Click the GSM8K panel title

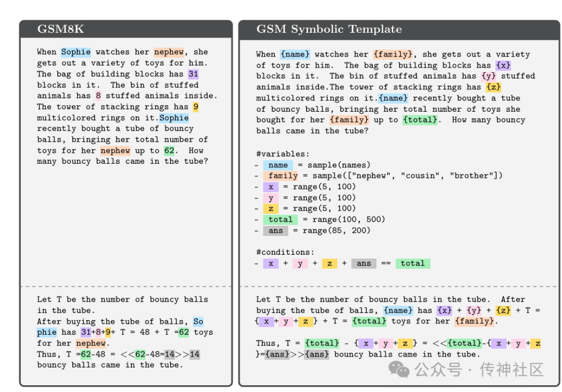coord(60,29)
